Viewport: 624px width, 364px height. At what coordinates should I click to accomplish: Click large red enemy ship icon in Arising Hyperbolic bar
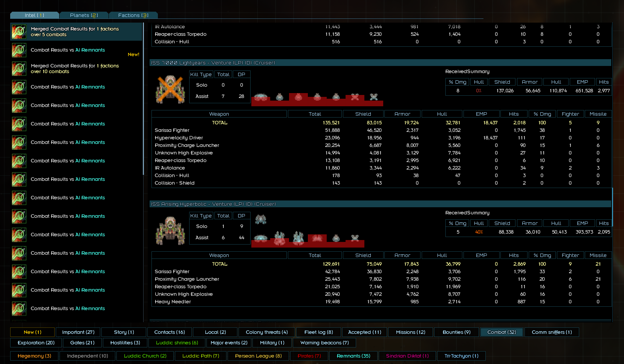click(x=317, y=238)
